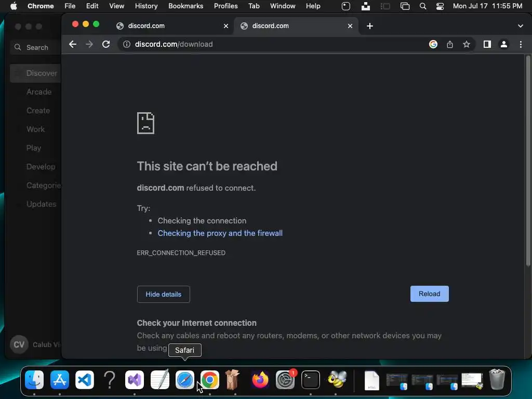This screenshot has width=532, height=399.
Task: Open Chrome three-dot menu
Action: [x=521, y=44]
